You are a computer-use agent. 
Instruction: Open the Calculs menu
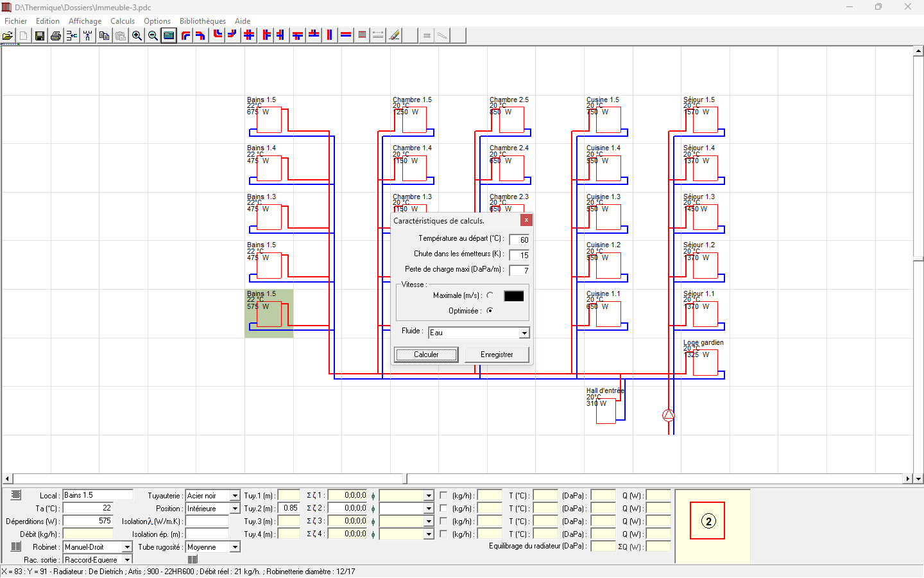point(123,21)
